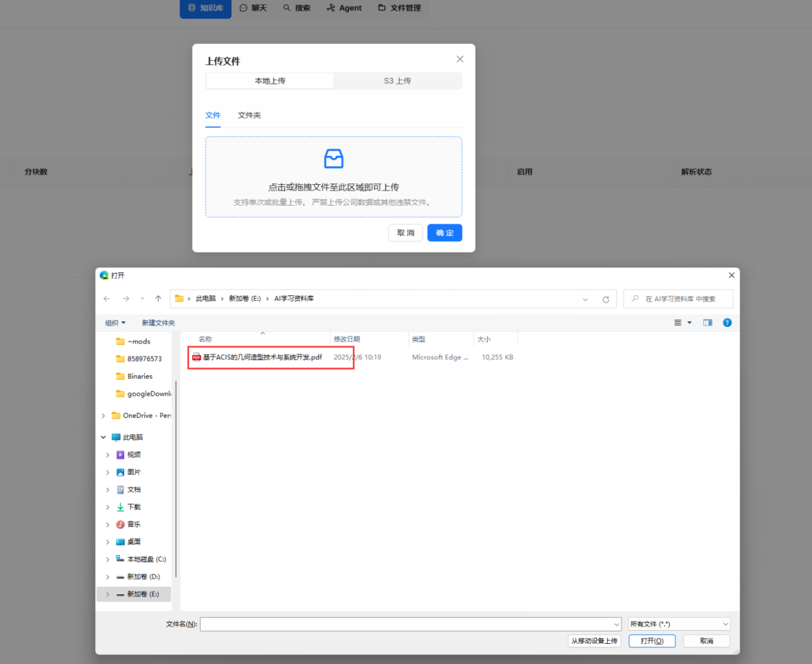Select the 本地上传 tab
The height and width of the screenshot is (664, 812).
tap(270, 81)
